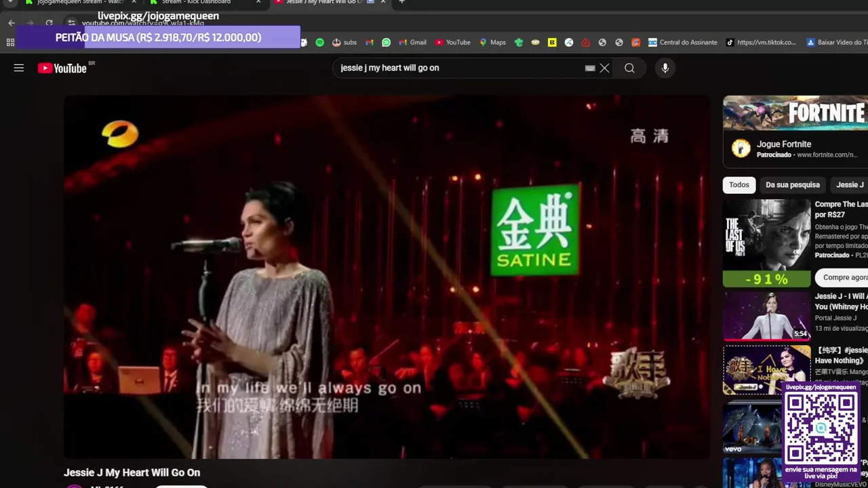Open the TikTok vm.tiktok.com bookmark
868x488 pixels.
pos(761,42)
